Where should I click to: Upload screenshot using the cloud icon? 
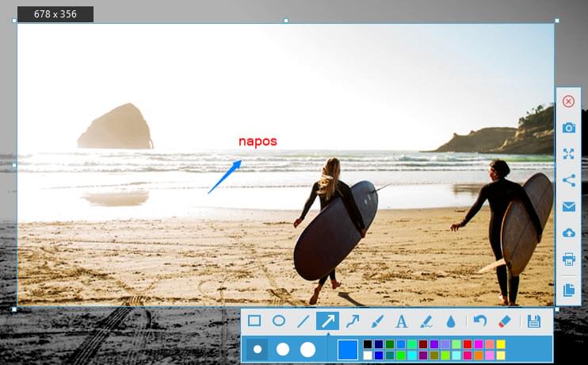pyautogui.click(x=568, y=232)
